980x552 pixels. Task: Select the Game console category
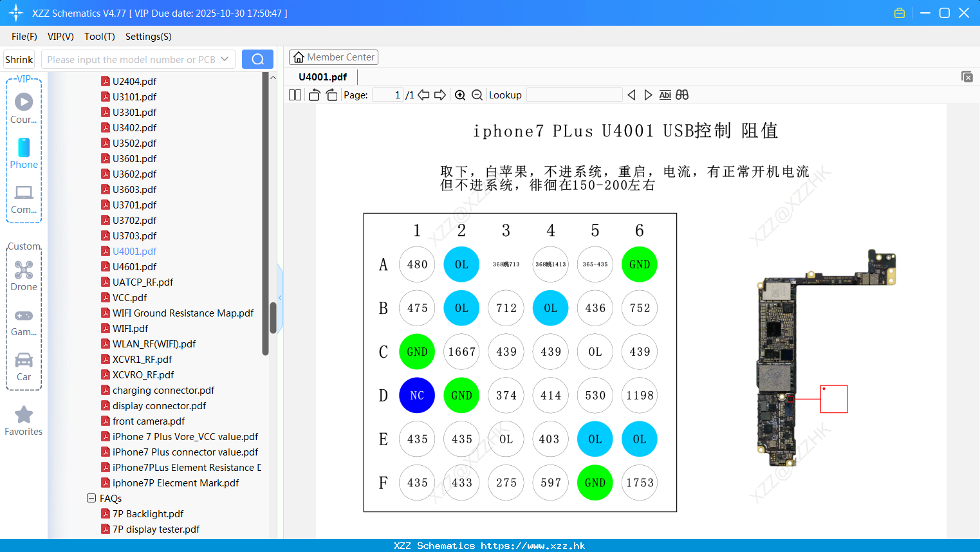24,322
